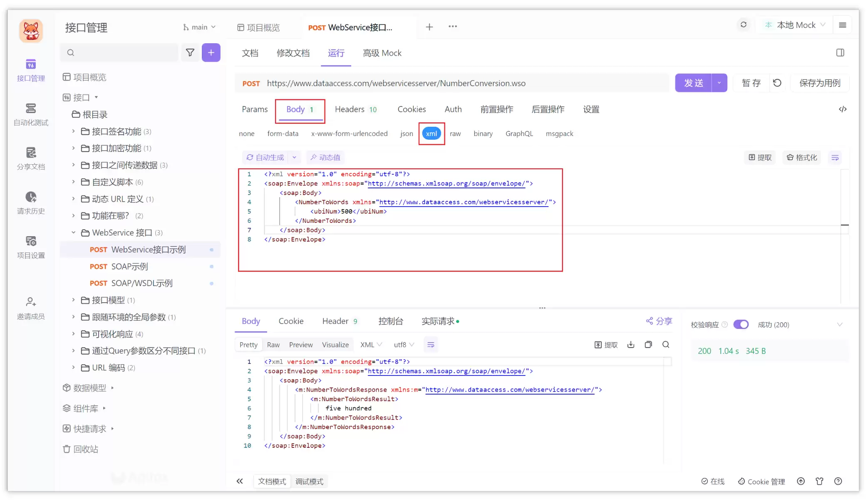The image size is (868, 501).
Task: Click the 保存为用例 button
Action: (x=820, y=83)
